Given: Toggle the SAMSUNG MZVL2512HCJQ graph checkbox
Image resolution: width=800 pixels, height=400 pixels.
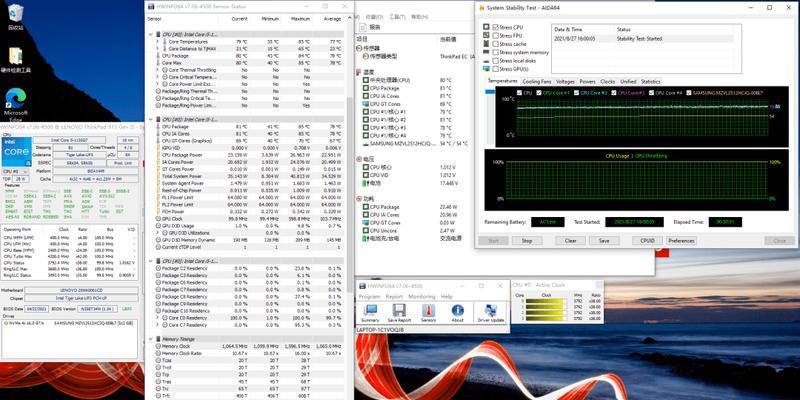Looking at the screenshot, I should (689, 93).
